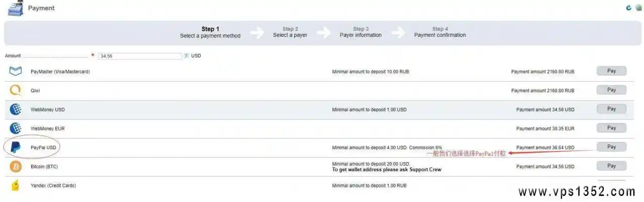Click the Qiwi logo icon
Screen dimensions: 644x202
pos(16,90)
